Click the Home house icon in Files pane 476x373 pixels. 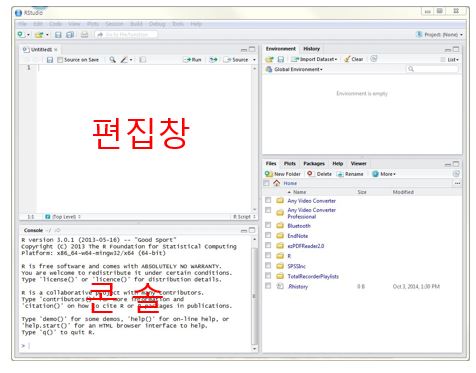point(276,183)
